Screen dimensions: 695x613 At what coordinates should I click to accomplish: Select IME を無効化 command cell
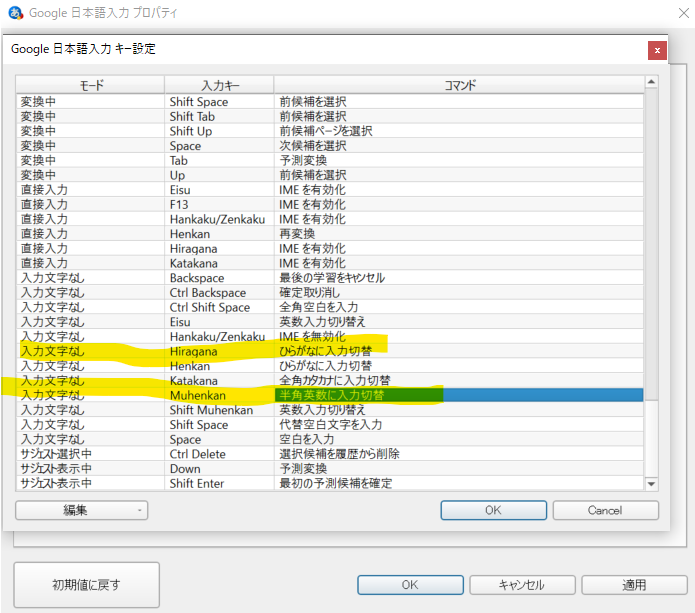tap(459, 336)
